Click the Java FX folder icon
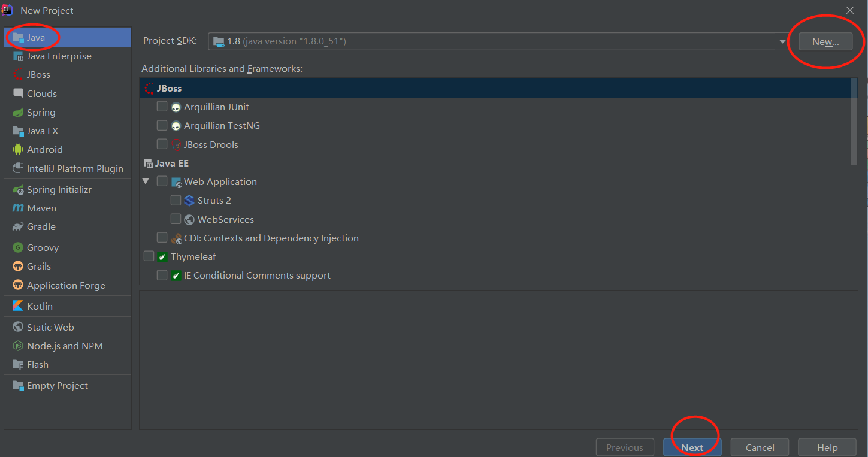The image size is (868, 457). [18, 131]
